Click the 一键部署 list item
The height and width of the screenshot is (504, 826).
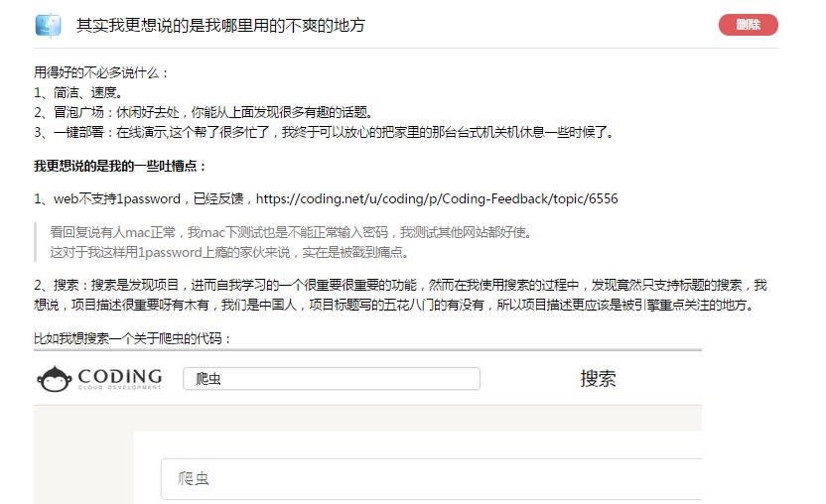coord(325,132)
